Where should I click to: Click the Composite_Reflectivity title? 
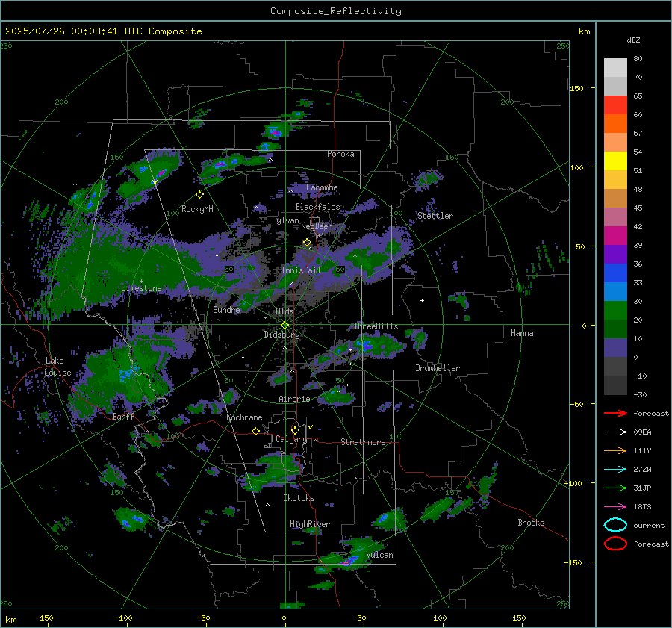pyautogui.click(x=336, y=11)
